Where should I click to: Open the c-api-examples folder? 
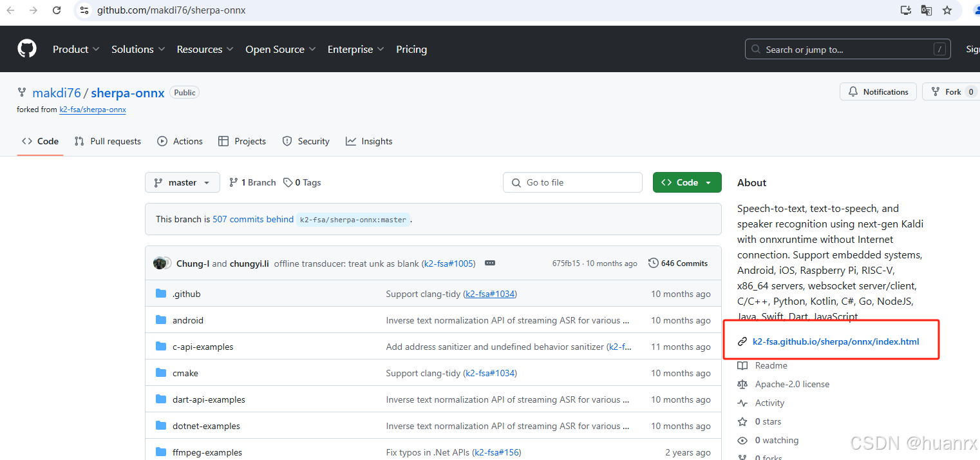click(203, 347)
